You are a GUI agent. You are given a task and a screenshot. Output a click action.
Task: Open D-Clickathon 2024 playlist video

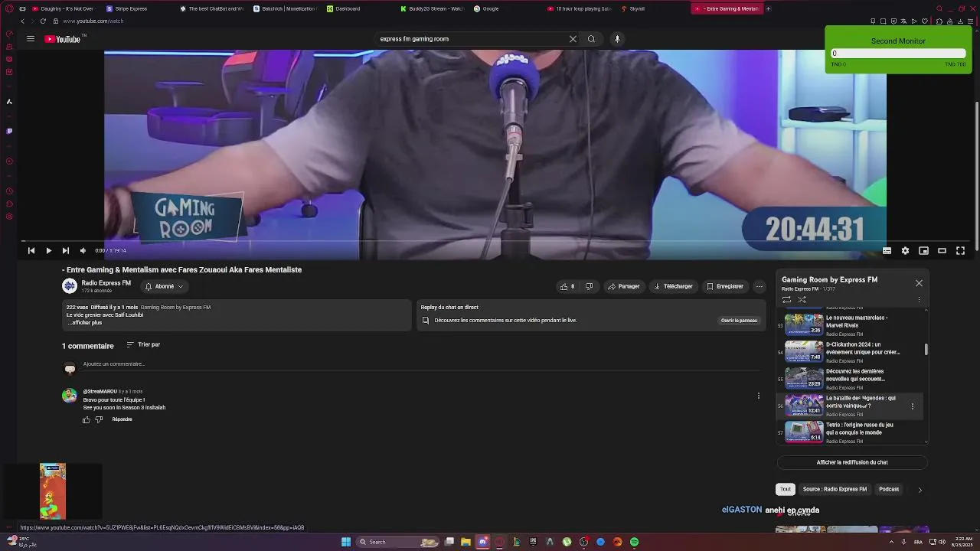[x=849, y=351]
